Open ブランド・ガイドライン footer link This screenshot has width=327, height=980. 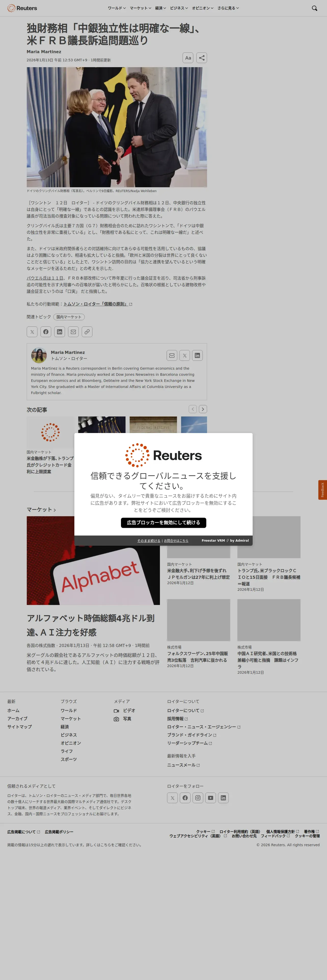point(192,735)
